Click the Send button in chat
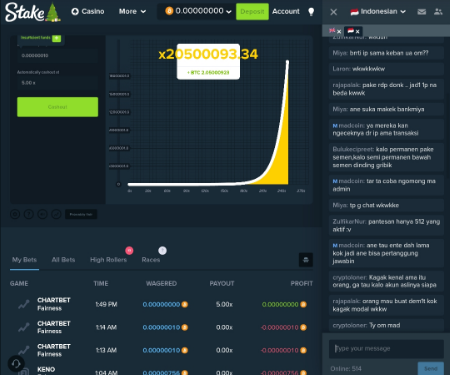Image resolution: width=450 pixels, height=375 pixels. click(x=431, y=369)
